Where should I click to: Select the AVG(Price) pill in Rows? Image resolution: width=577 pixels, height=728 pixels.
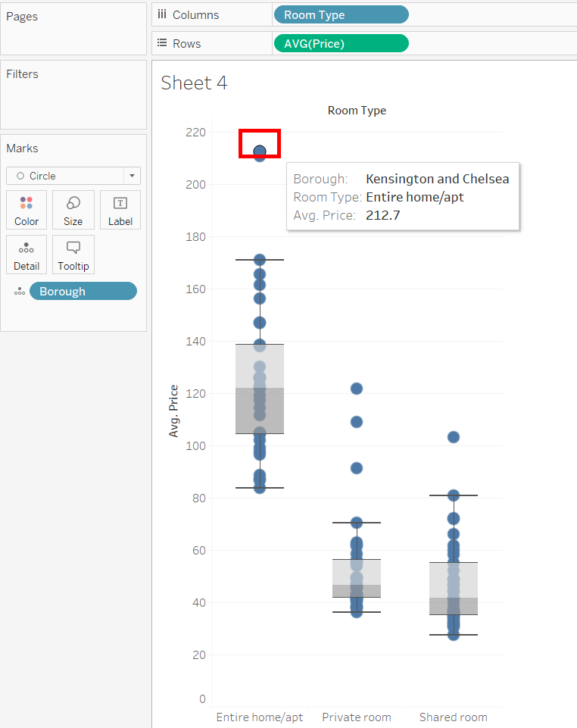click(x=341, y=43)
